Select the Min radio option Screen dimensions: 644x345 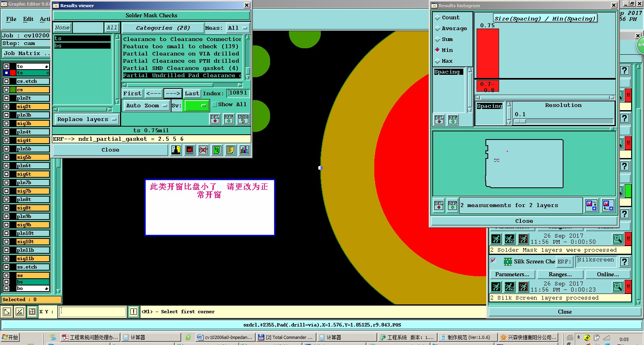pyautogui.click(x=438, y=50)
